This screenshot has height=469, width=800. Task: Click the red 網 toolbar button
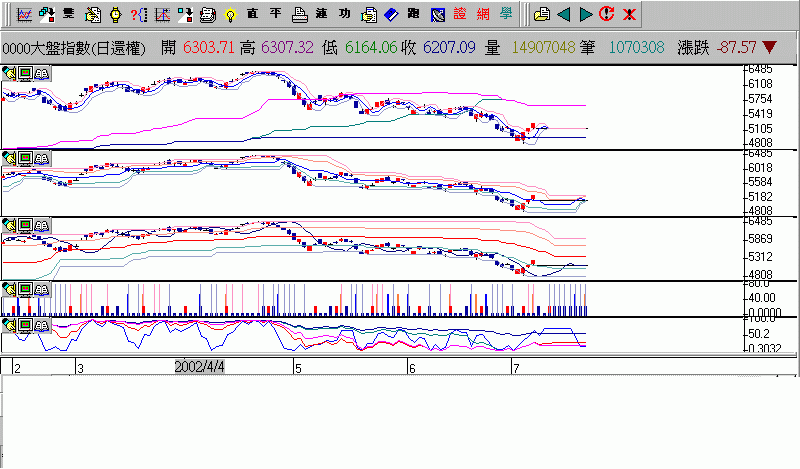[x=483, y=14]
